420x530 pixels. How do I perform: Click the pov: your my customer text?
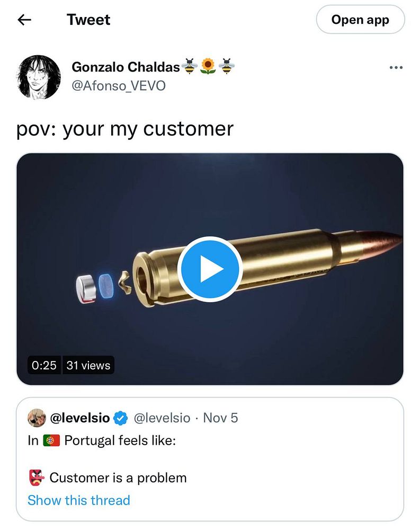[x=125, y=129]
